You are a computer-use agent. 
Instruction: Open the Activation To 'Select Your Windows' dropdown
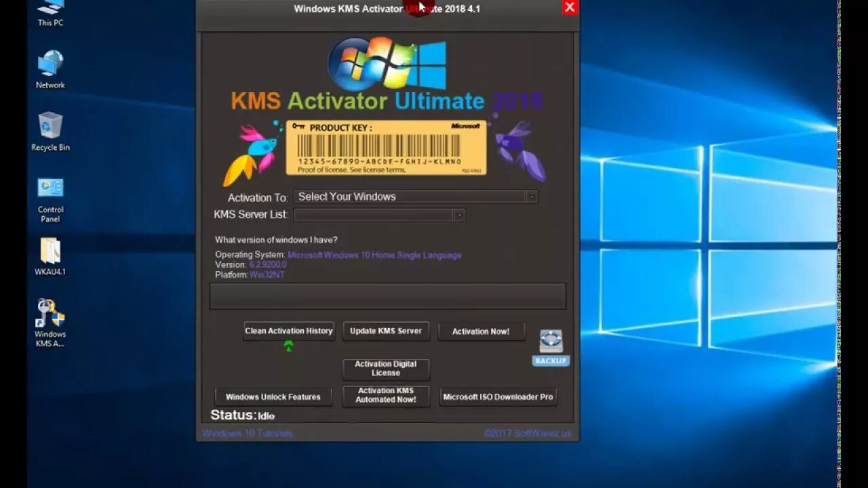(x=416, y=197)
